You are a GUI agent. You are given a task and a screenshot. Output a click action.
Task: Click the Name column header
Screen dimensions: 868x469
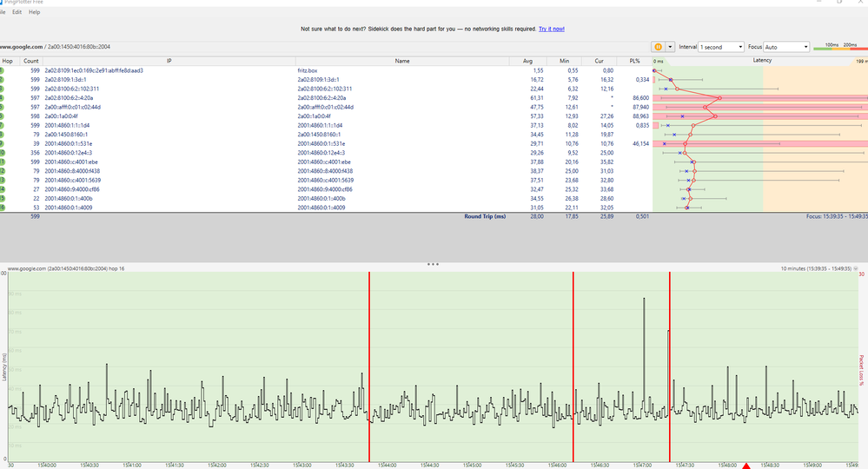tap(402, 61)
